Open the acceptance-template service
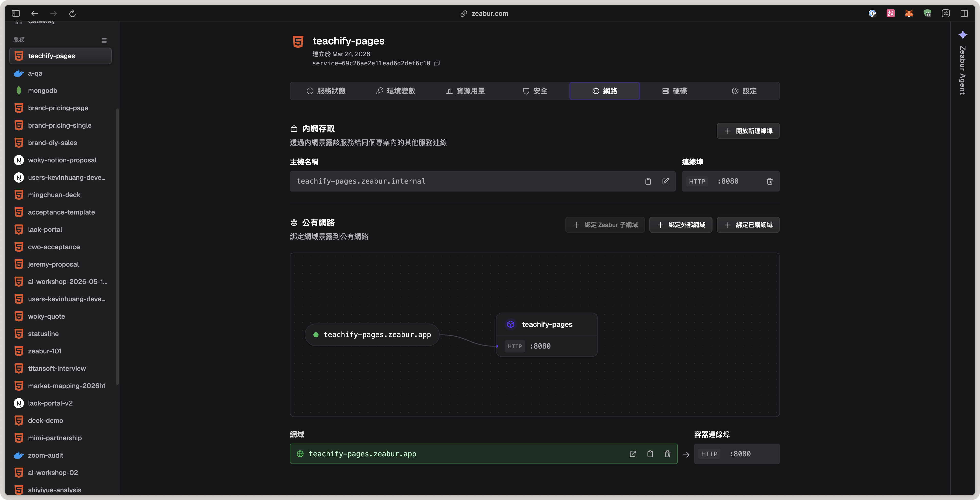The width and height of the screenshot is (980, 500). point(60,212)
